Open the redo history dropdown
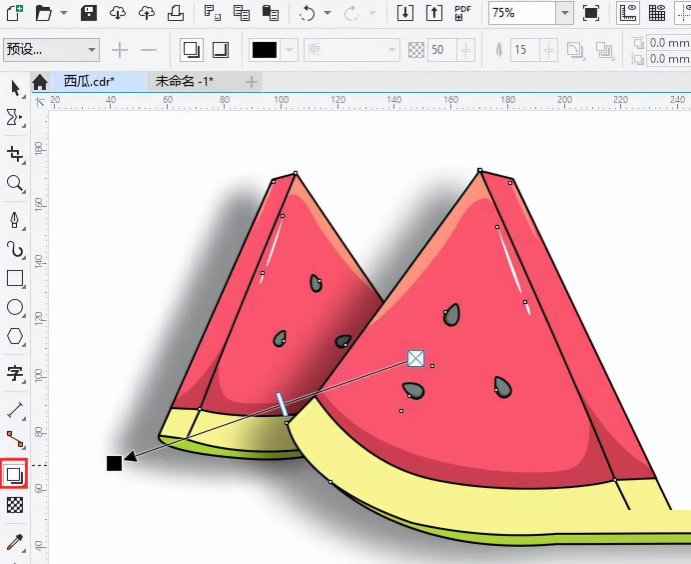The height and width of the screenshot is (564, 691). [372, 13]
